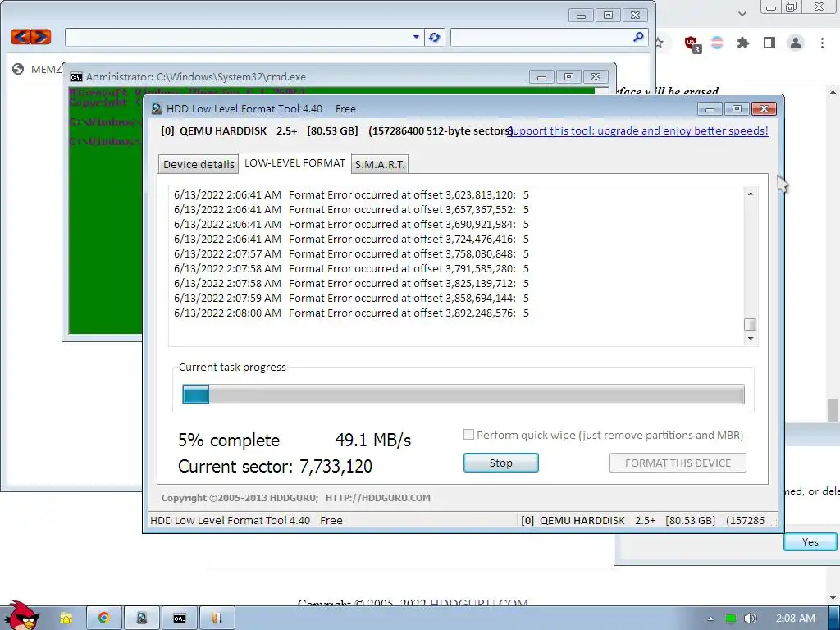This screenshot has height=630, width=840.
Task: Click the cmd.exe title bar icon
Action: pos(76,76)
